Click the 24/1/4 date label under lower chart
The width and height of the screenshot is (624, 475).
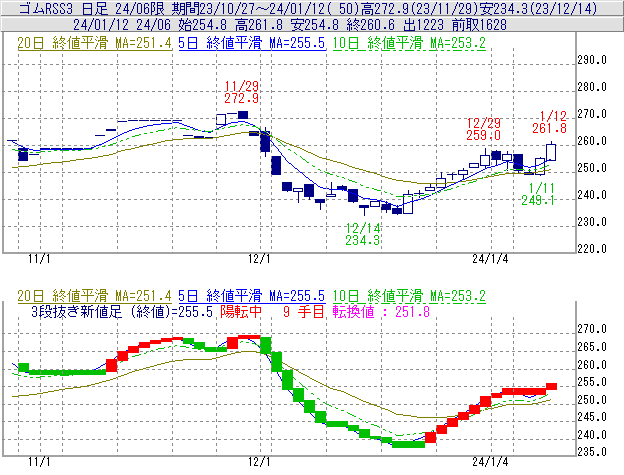tap(490, 462)
